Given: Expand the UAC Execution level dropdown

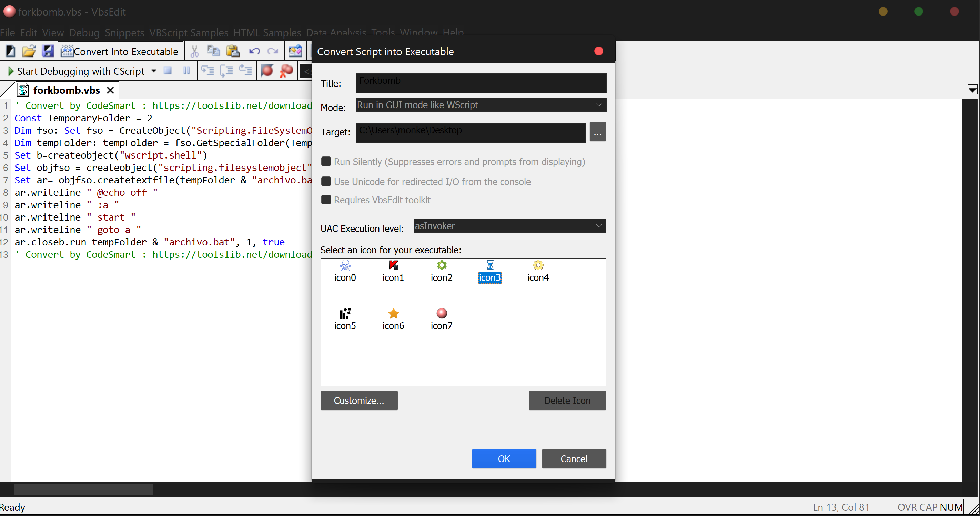Looking at the screenshot, I should click(509, 226).
